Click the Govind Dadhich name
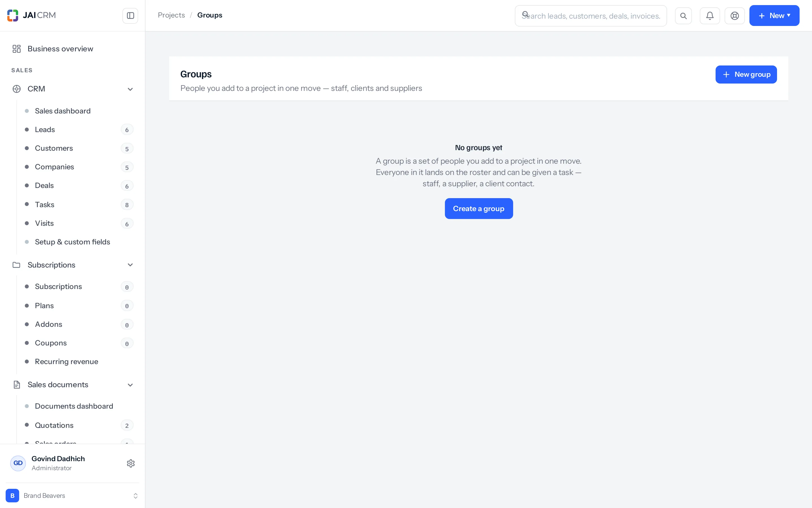 point(58,459)
